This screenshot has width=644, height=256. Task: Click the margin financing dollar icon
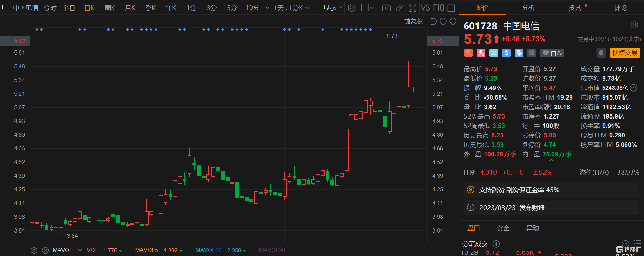click(471, 190)
